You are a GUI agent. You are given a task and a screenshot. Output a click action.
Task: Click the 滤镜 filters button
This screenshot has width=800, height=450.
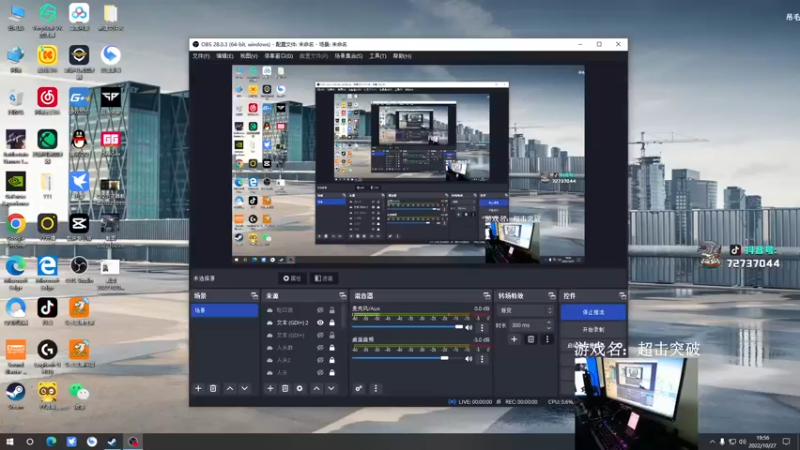[x=323, y=278]
